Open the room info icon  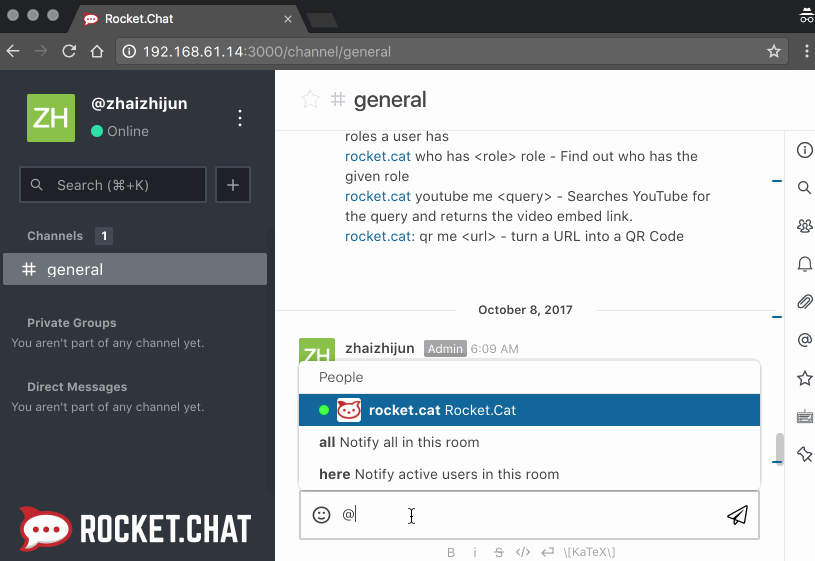coord(805,150)
